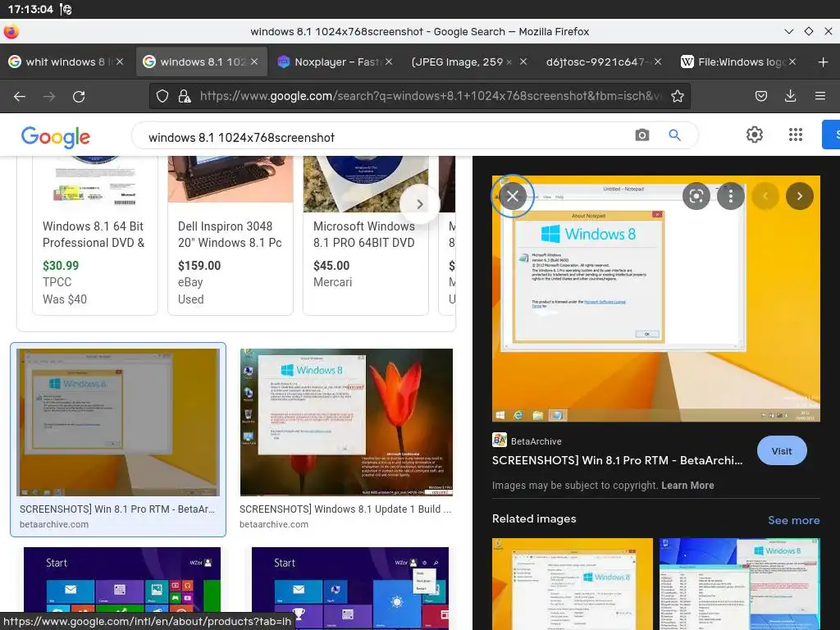This screenshot has width=840, height=630.
Task: Open the window list dropdown chevron
Action: [x=788, y=32]
